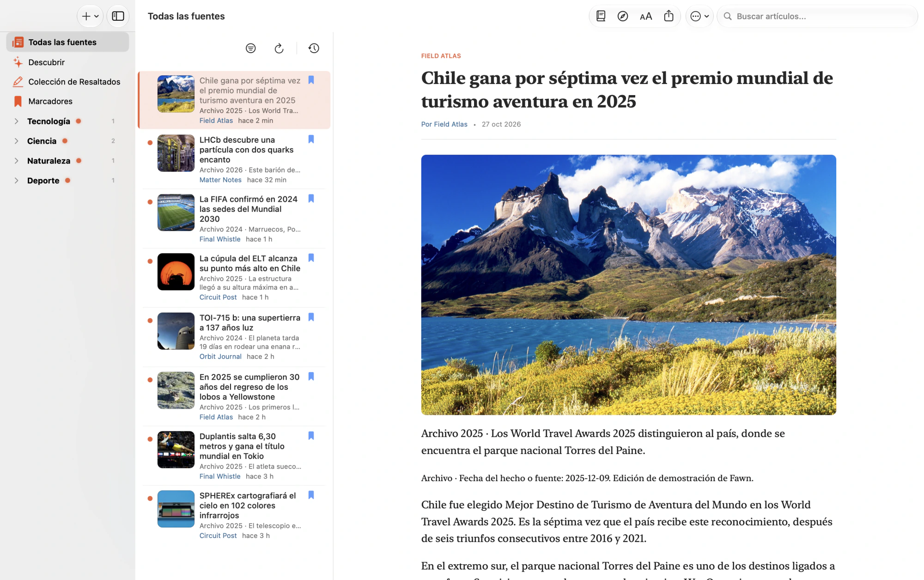
Task: Refresh the article list
Action: pyautogui.click(x=279, y=48)
